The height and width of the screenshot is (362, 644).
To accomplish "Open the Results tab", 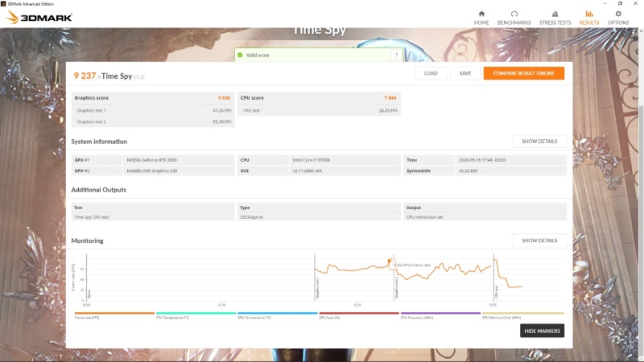I will coord(589,18).
